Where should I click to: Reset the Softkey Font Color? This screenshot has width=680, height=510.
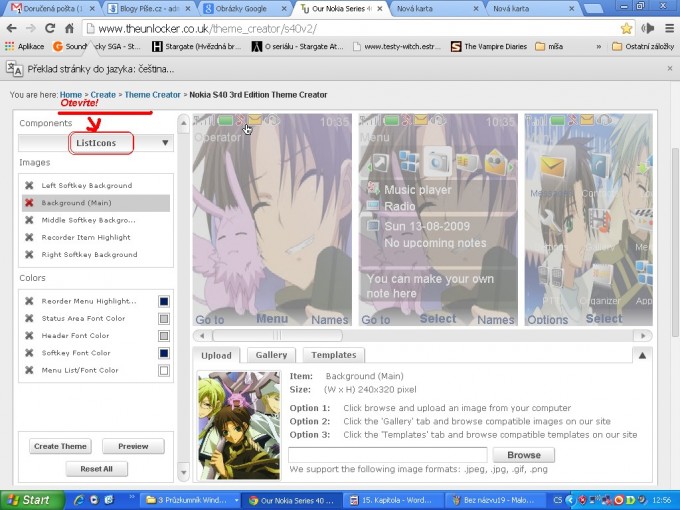[x=29, y=353]
